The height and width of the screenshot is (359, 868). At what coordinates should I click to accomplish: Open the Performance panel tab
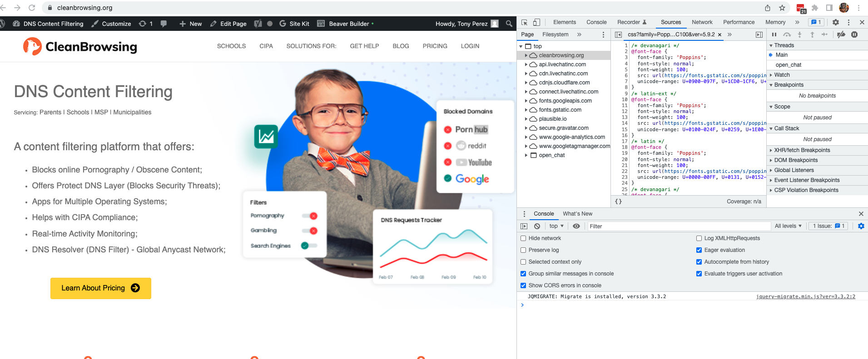[x=739, y=22]
